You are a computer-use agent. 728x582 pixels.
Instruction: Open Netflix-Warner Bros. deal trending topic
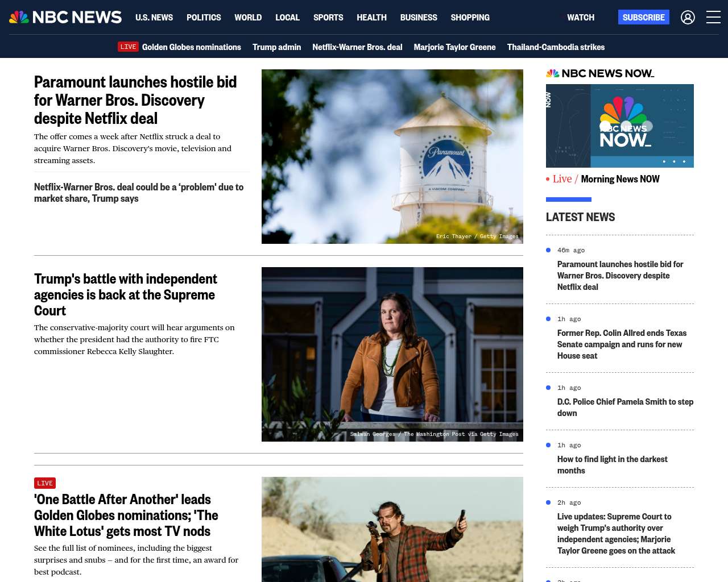click(357, 47)
